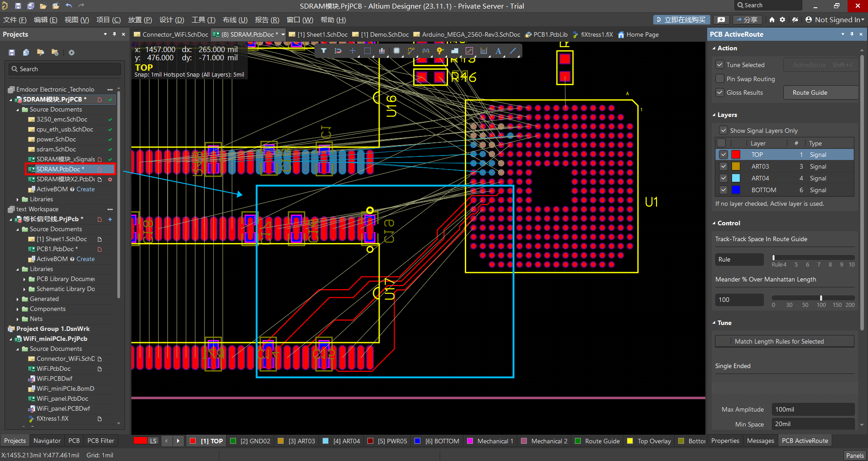Click the selection filter funnel icon
This screenshot has height=461, width=868.
[x=323, y=51]
